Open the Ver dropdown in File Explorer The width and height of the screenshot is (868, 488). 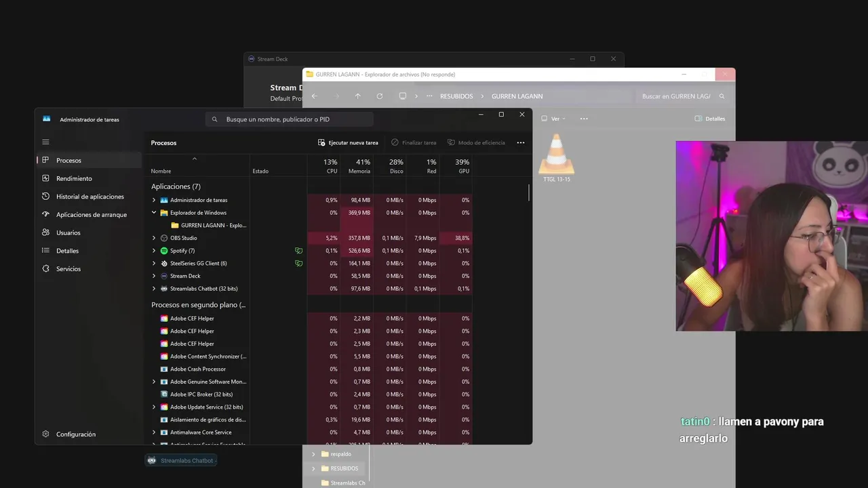553,119
